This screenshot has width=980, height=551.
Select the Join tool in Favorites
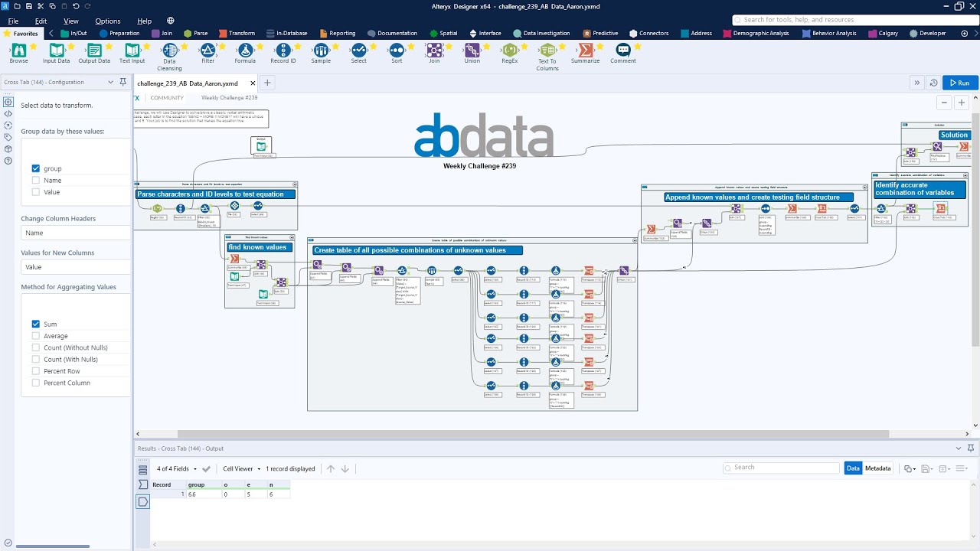(x=434, y=50)
